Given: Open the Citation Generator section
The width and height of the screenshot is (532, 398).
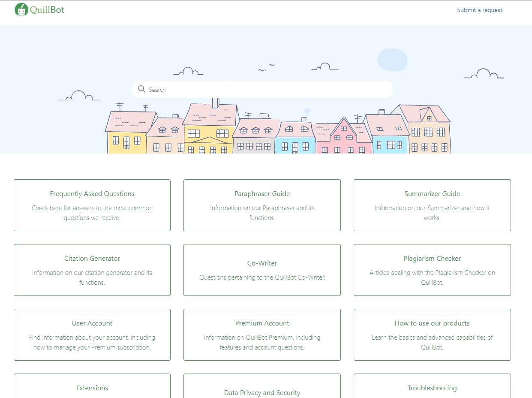Looking at the screenshot, I should click(92, 270).
